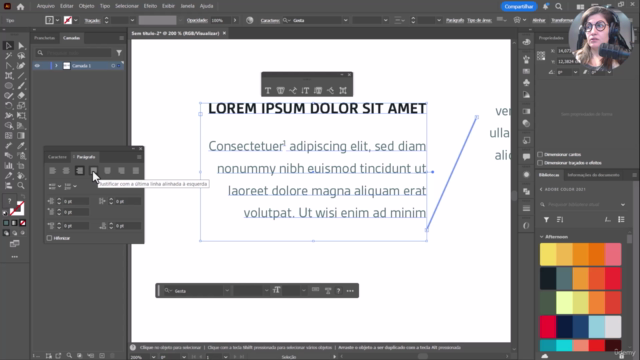
Task: Click the Align right paragraph icon
Action: click(80, 171)
